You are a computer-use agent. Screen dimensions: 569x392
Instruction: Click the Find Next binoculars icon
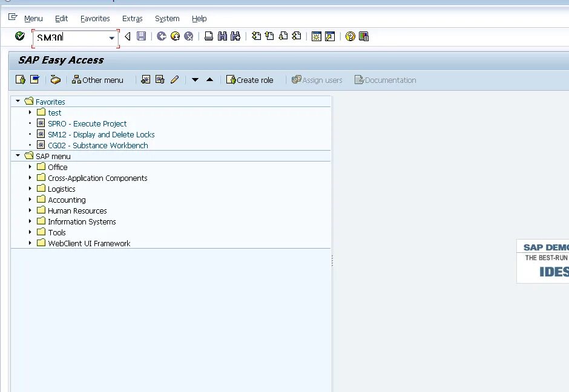point(235,36)
